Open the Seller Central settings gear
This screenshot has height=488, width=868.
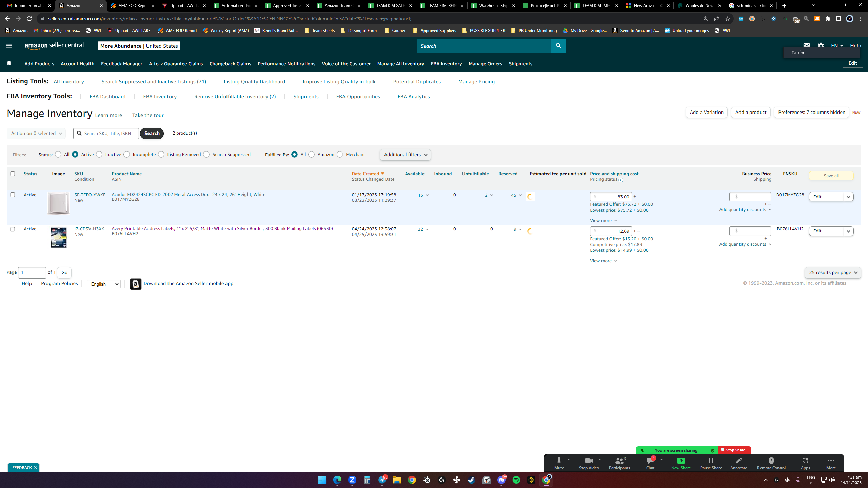pos(821,45)
